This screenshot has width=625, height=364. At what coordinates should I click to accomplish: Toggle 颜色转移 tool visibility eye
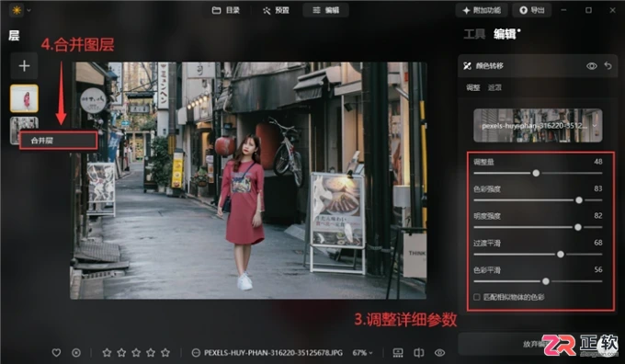(592, 66)
